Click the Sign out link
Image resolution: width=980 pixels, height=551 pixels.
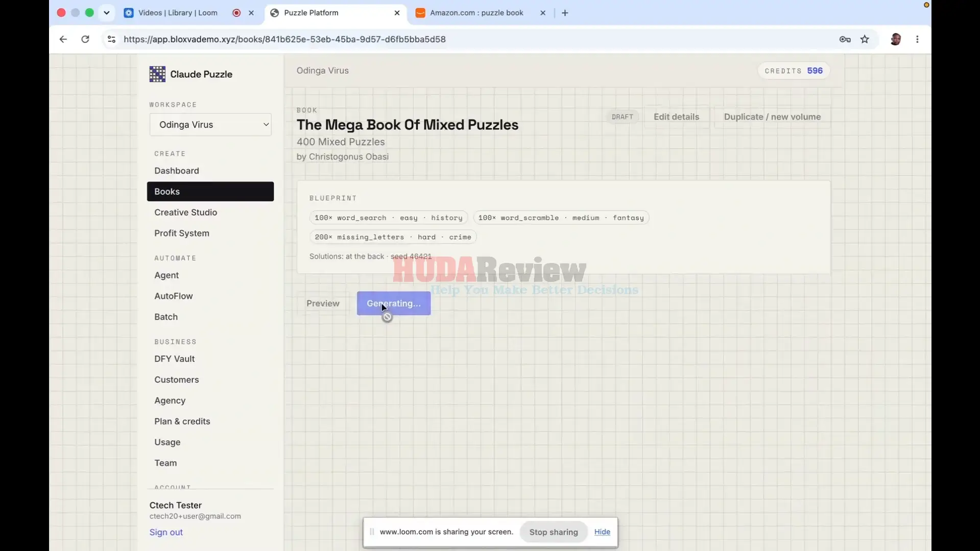click(x=166, y=532)
